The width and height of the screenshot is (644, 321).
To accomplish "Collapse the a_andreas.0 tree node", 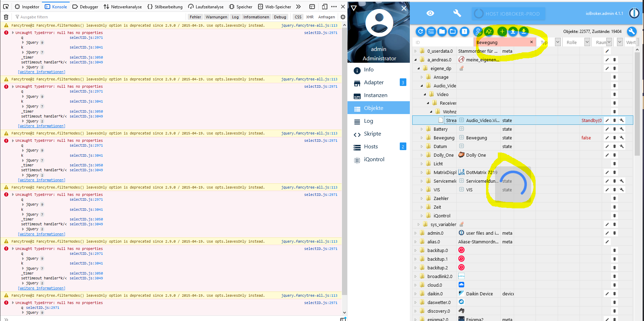I will tap(415, 60).
